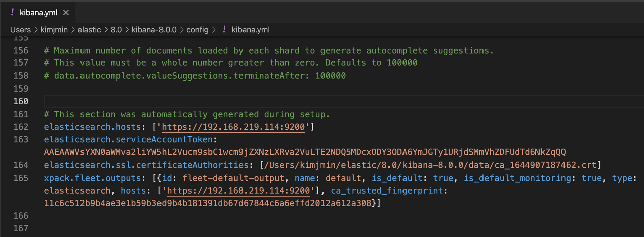
Task: Open the kibana-8.0.0 breadcrumb folder
Action: [x=154, y=30]
